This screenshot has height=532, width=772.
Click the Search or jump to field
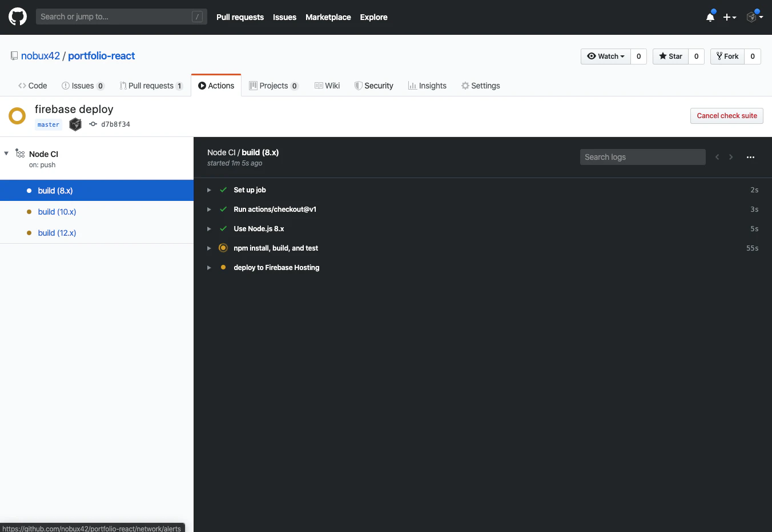coord(121,17)
